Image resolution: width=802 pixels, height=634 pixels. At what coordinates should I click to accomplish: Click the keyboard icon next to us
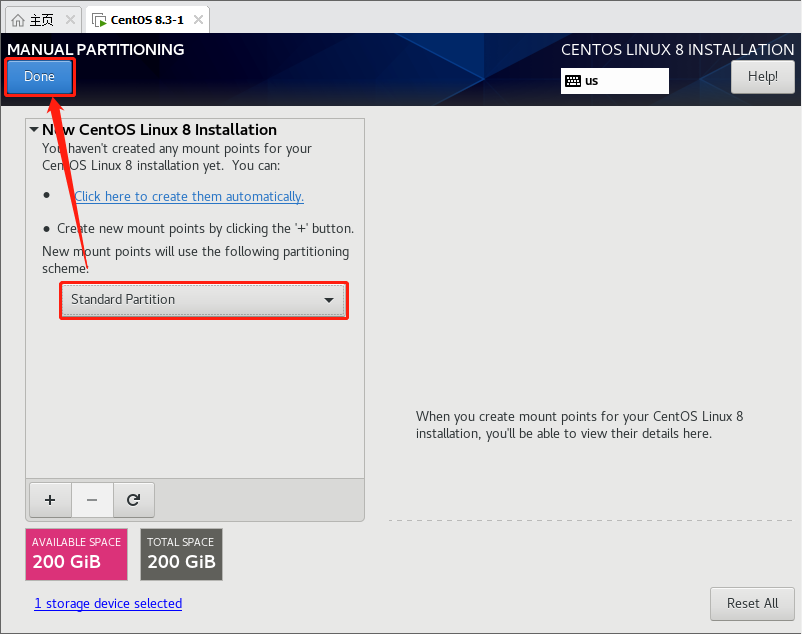coord(573,81)
